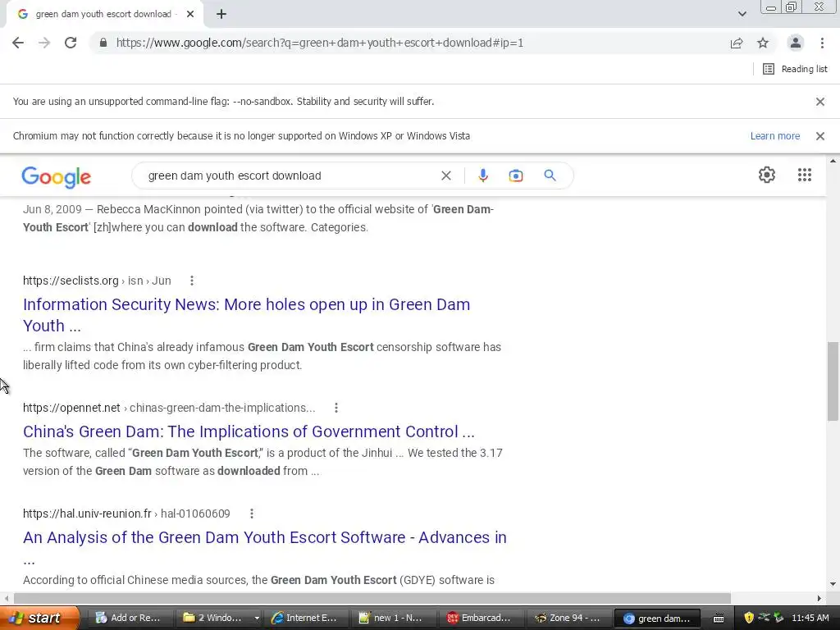
Task: Open options for the seclists.org result
Action: coord(191,281)
